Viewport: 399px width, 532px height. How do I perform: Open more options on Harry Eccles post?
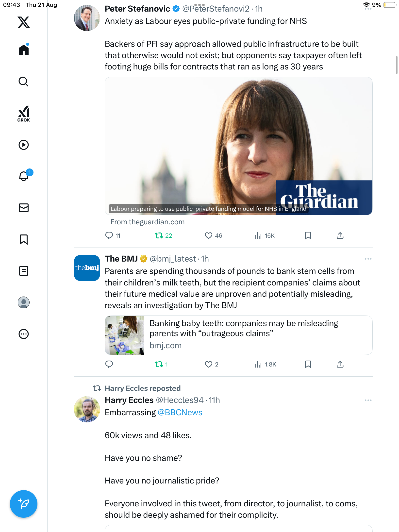point(368,400)
